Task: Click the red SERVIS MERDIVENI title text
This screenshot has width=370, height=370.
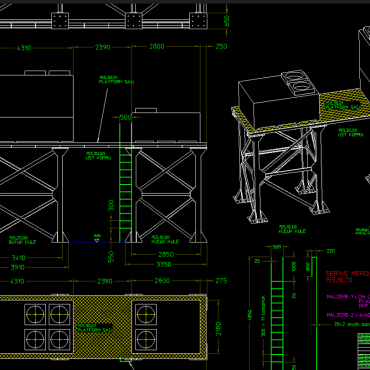Action: click(x=348, y=274)
